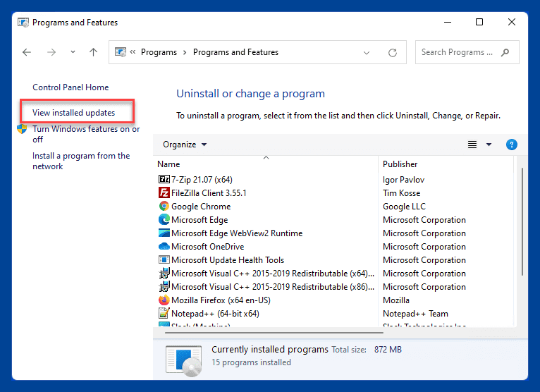The image size is (540, 392).
Task: Select Visual C++ 2015-2019 Redistributable (x64)
Action: tap(273, 274)
